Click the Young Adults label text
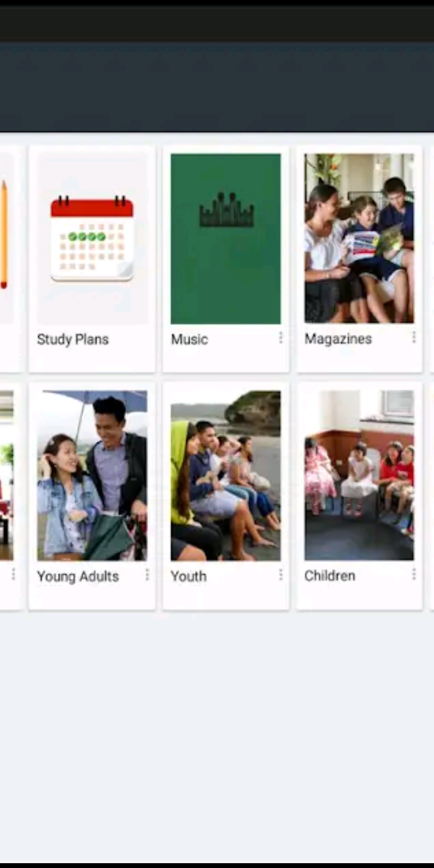This screenshot has height=868, width=434. coord(78,577)
